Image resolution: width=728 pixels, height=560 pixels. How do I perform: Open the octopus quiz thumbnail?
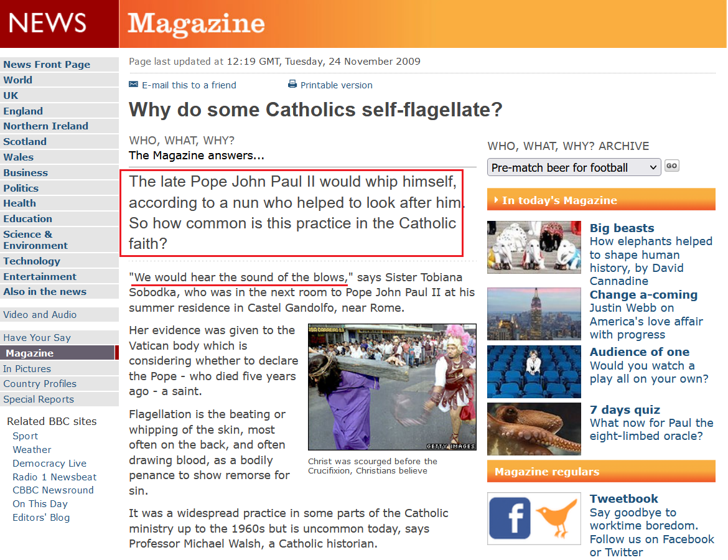coord(534,429)
